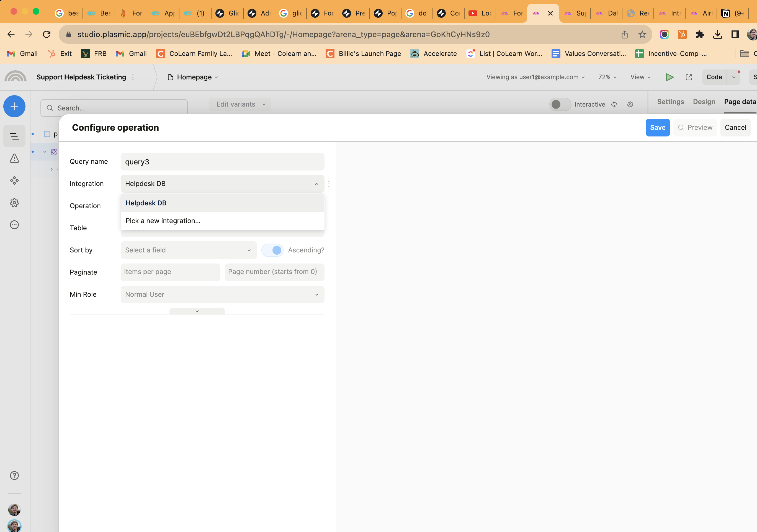757x532 pixels.
Task: Cancel the Configure operation dialog
Action: [735, 128]
